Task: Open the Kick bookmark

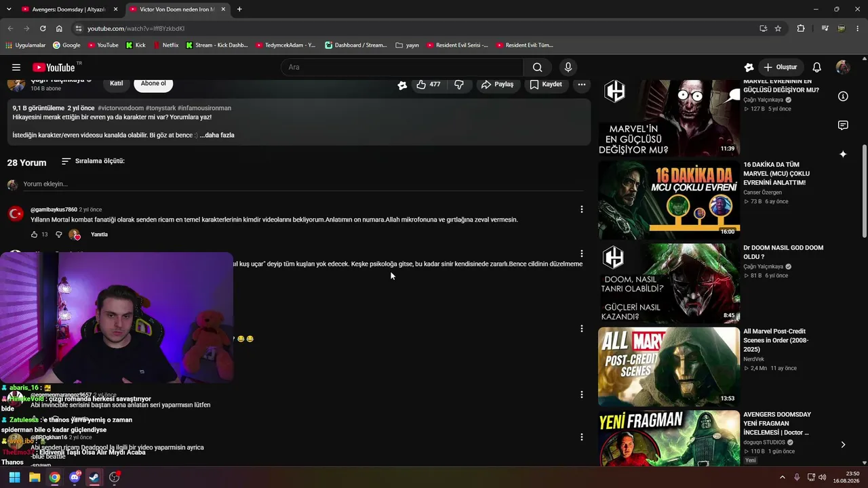Action: pyautogui.click(x=136, y=45)
